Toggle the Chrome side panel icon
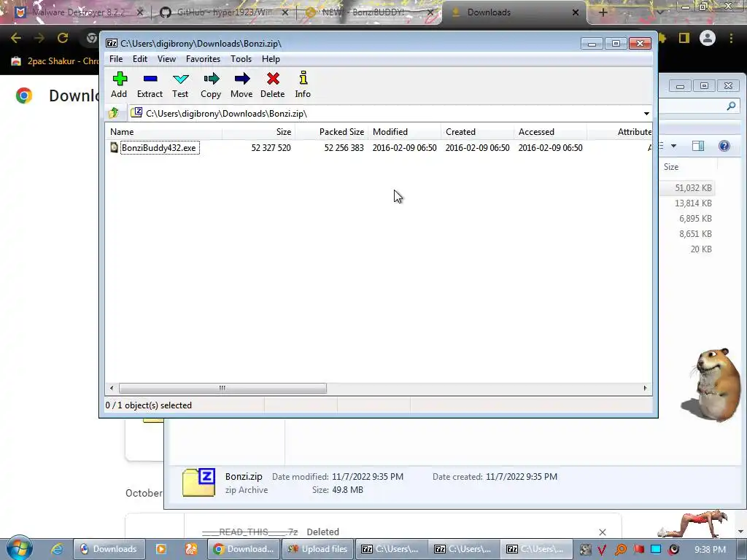 pos(684,38)
